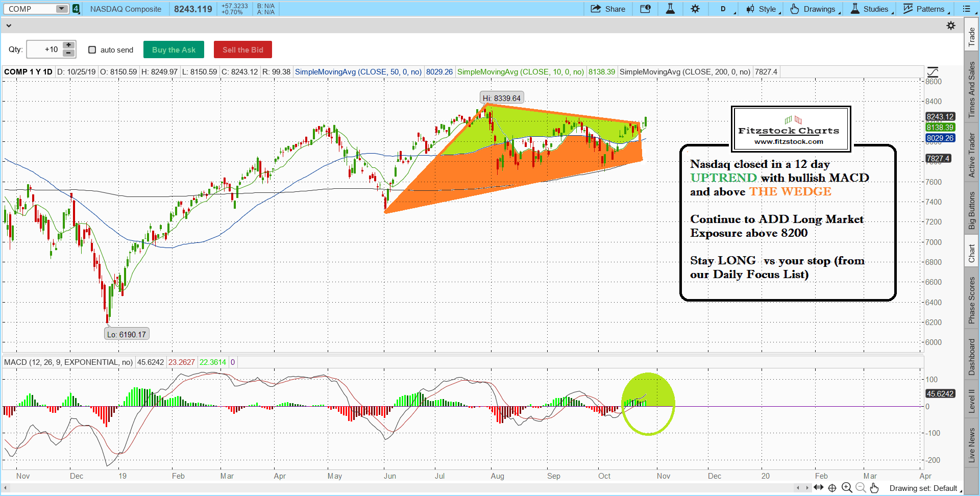This screenshot has height=496, width=980.
Task: Expand the Drawing set: Default menu
Action: pyautogui.click(x=925, y=488)
